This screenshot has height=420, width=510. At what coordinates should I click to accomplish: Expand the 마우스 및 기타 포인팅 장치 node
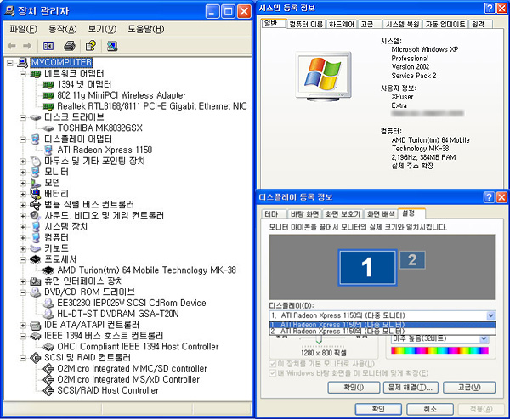(23, 162)
